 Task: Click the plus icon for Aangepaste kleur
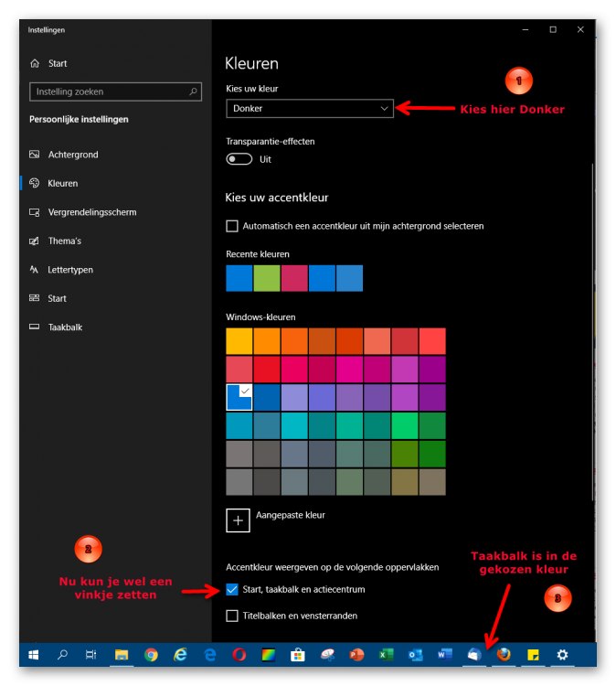click(238, 520)
